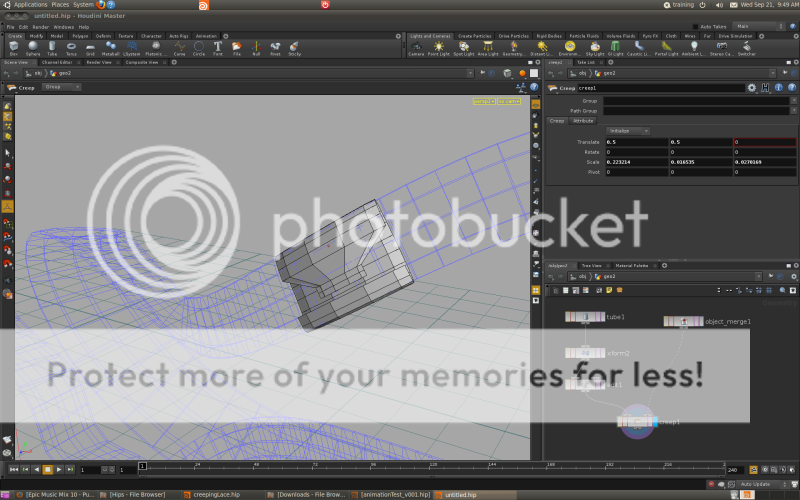Toggle pin on scene view pane
This screenshot has height=500, width=800.
click(x=482, y=73)
